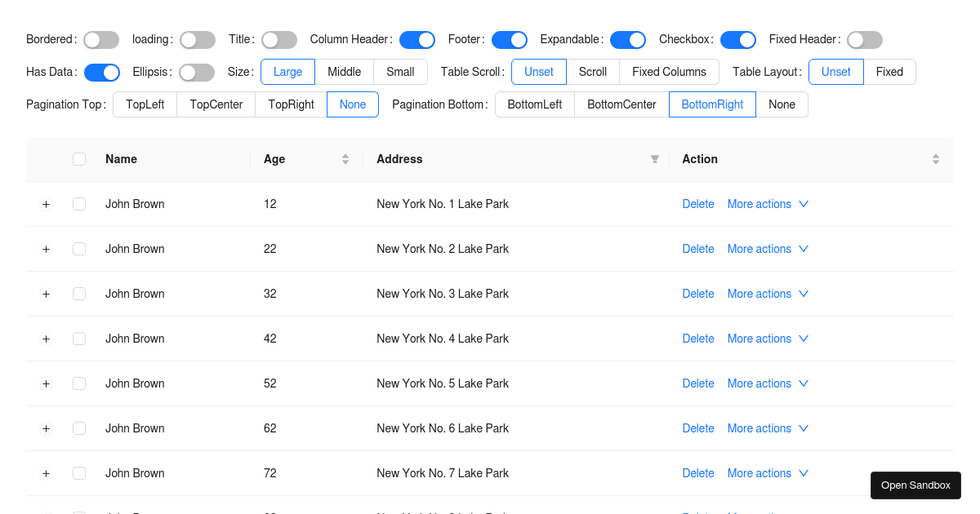
Task: Set Pagination Top to TopCenter
Action: 216,104
